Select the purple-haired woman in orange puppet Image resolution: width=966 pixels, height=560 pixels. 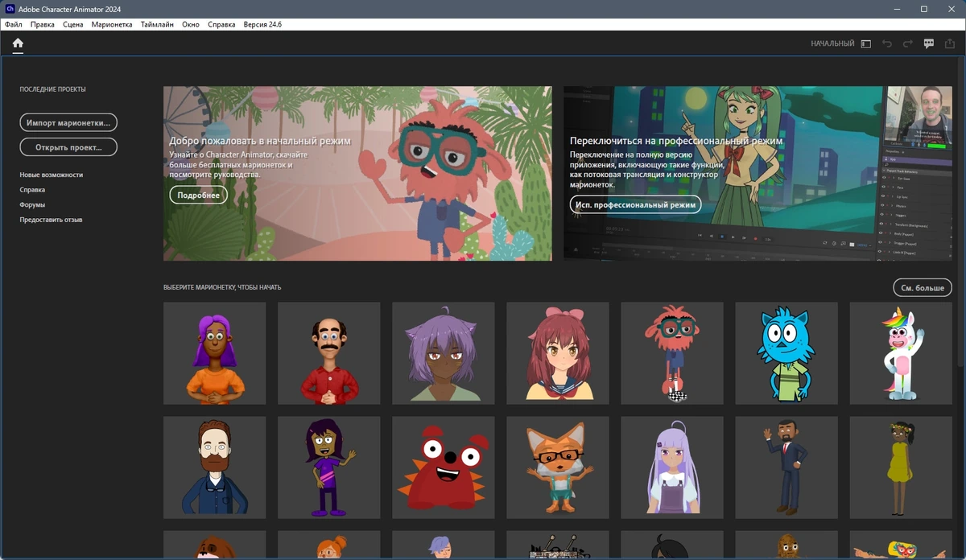point(215,353)
